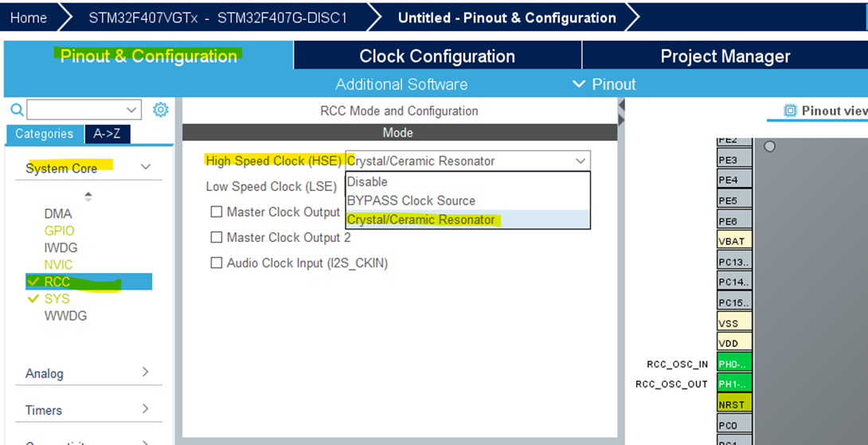Screen dimensions: 868x445
Task: Switch to Project Manager tab
Action: [725, 56]
